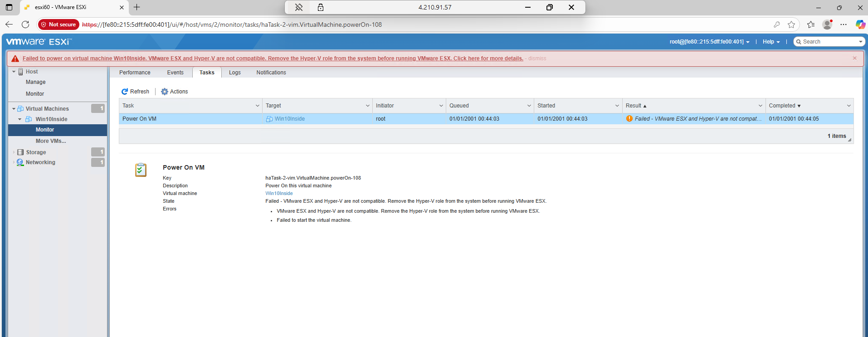Click the Win10Inside VM icon in task row
The width and height of the screenshot is (868, 337).
pos(269,119)
